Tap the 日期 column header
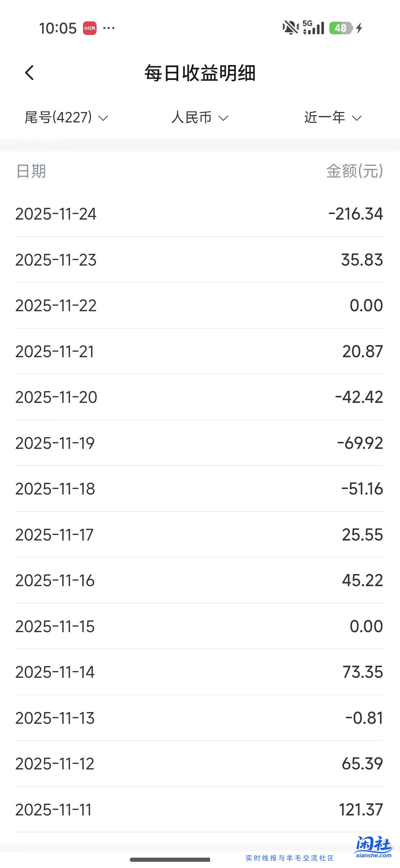400x868 pixels. pos(31,171)
